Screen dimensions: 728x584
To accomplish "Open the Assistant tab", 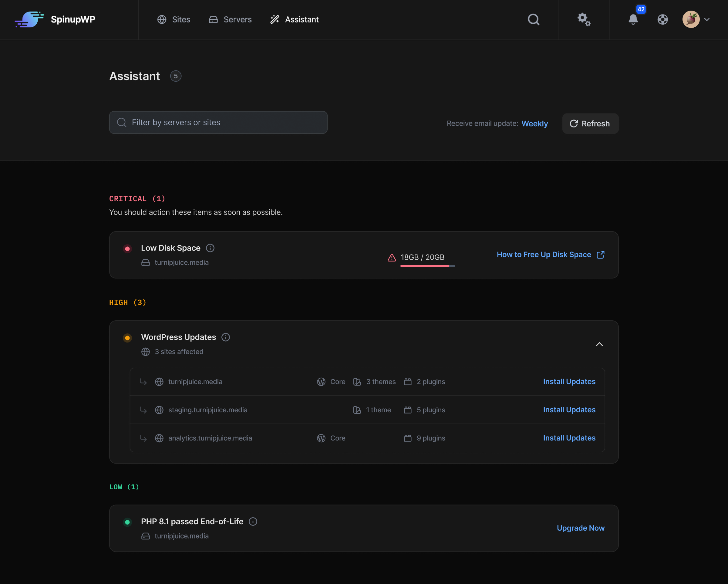I will [x=295, y=20].
